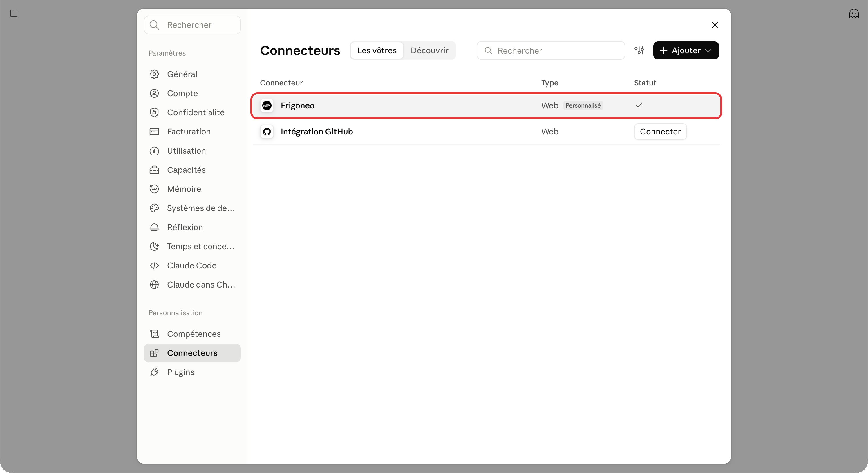The image size is (868, 473).
Task: Connect the Intégration GitHub connector
Action: click(x=660, y=132)
